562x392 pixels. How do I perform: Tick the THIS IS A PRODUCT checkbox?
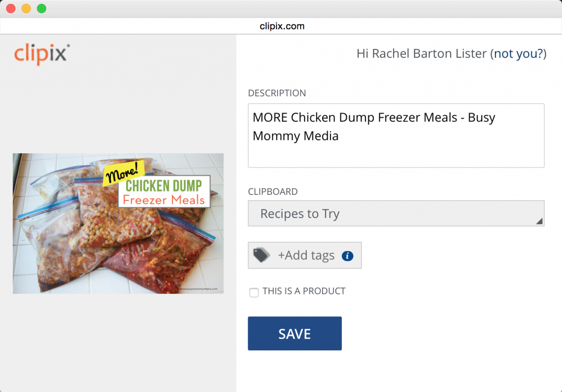pyautogui.click(x=254, y=293)
